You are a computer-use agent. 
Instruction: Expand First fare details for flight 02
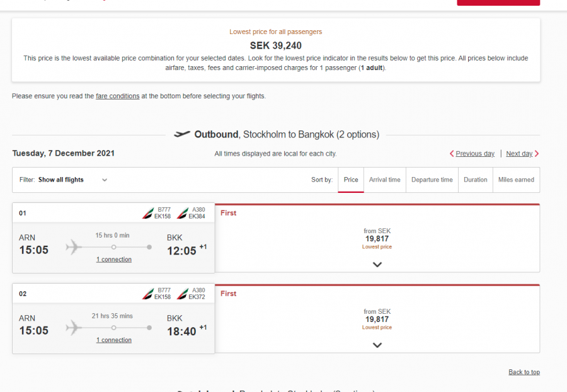click(377, 345)
